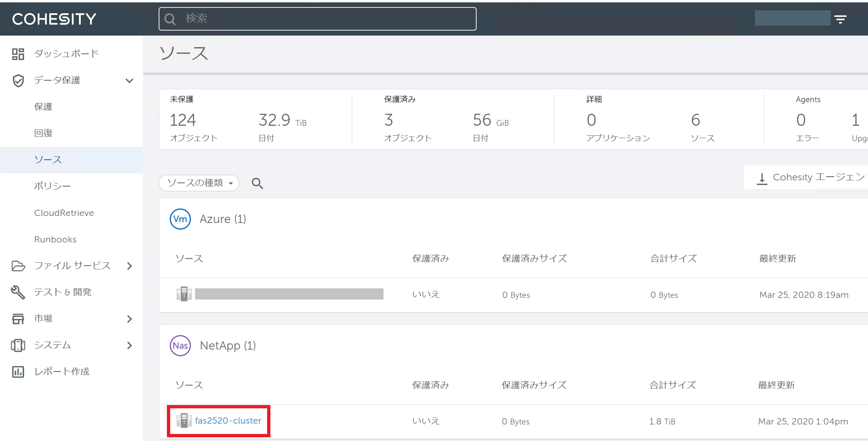This screenshot has width=868, height=441.
Task: Click the file services folder icon
Action: tap(18, 266)
